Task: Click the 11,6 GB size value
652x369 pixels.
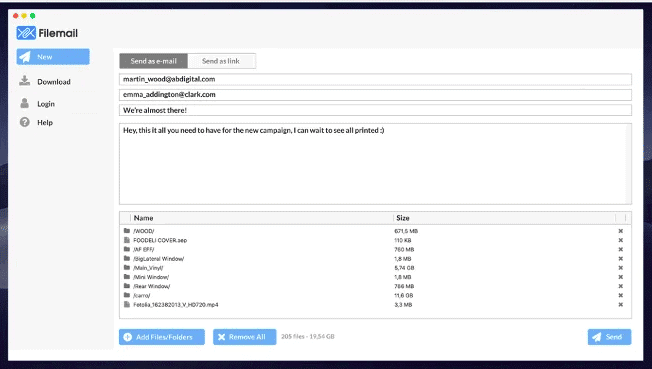Action: click(403, 295)
